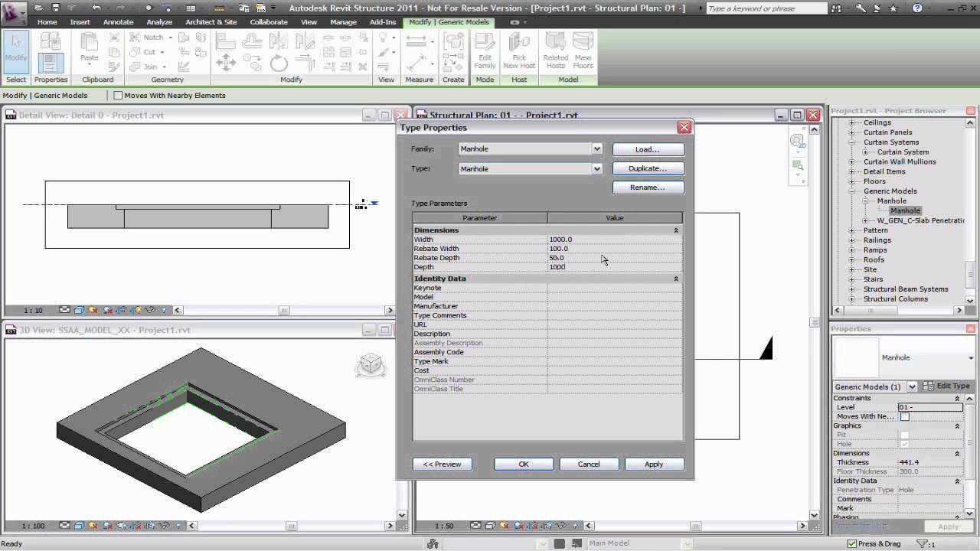Toggle the Pit checkbox in Properties
Screen dimensions: 980x551
[x=904, y=435]
